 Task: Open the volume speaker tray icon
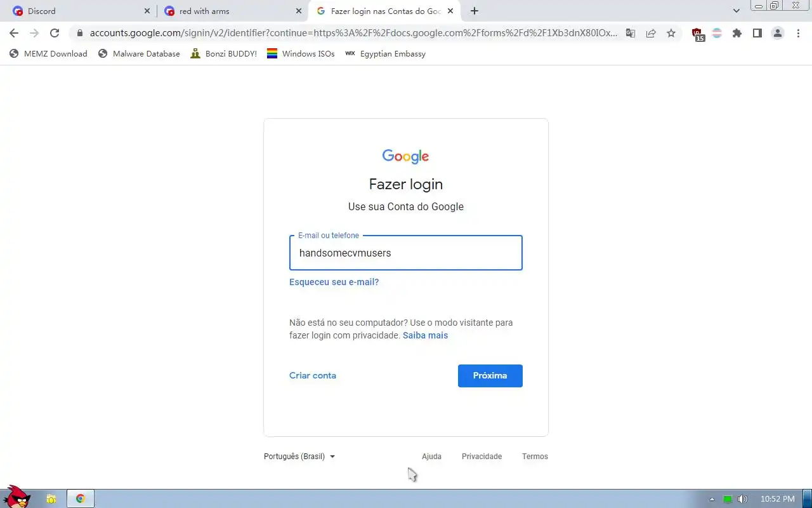point(743,499)
